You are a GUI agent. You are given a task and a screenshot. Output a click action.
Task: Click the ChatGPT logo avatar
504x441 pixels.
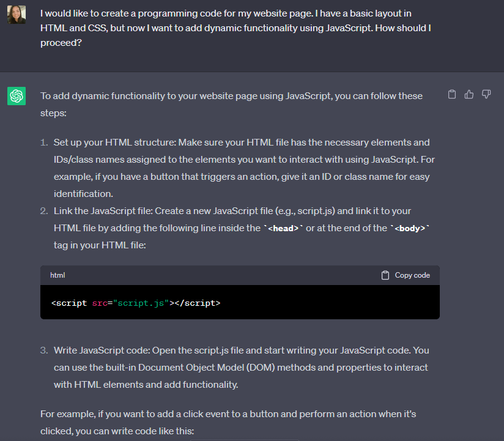[x=17, y=96]
